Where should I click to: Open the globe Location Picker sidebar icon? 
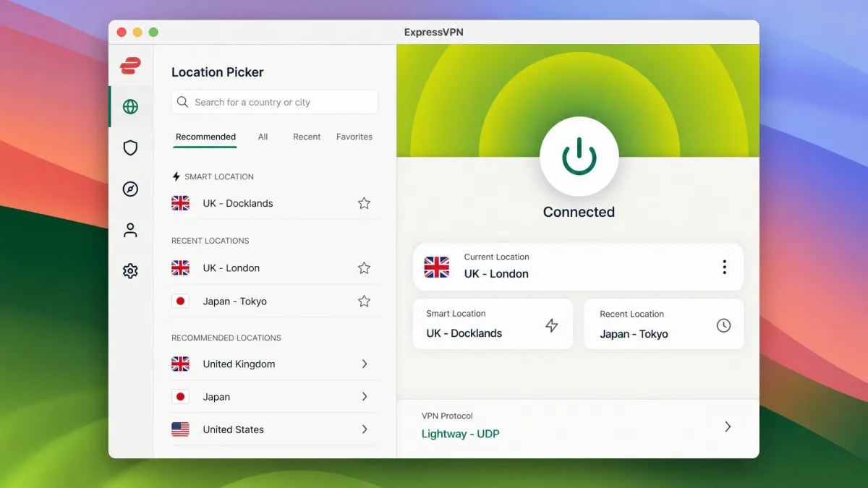coord(130,107)
